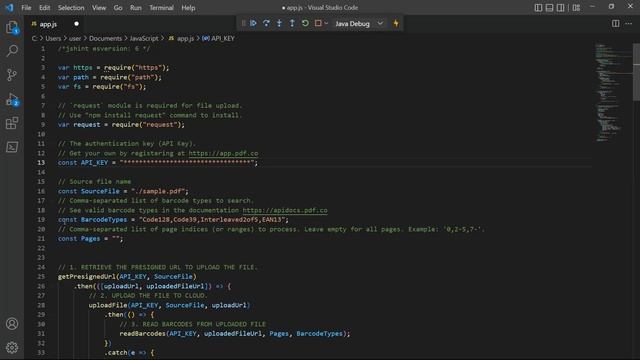
Task: Open Run and Debug view
Action: (12, 99)
